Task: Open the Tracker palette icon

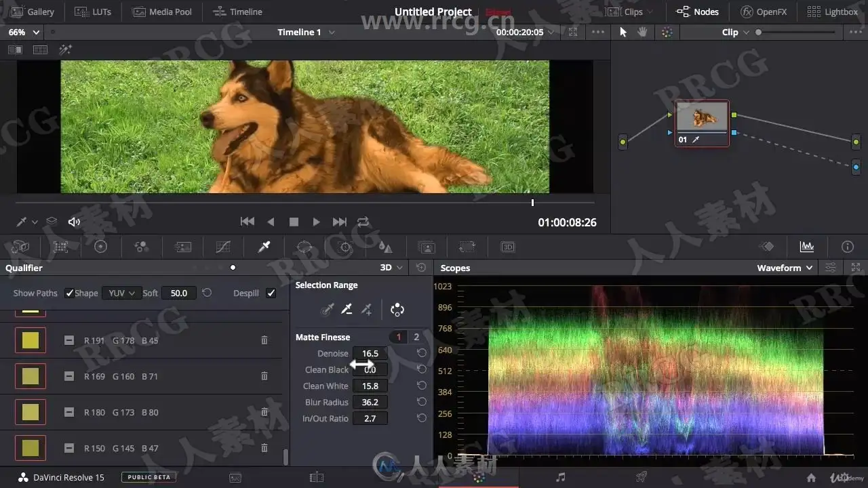Action: pyautogui.click(x=345, y=247)
